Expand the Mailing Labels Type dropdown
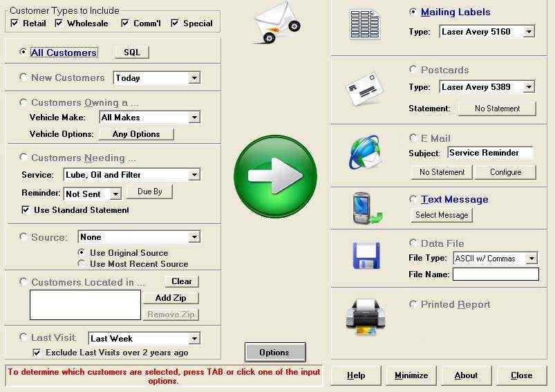 [529, 32]
